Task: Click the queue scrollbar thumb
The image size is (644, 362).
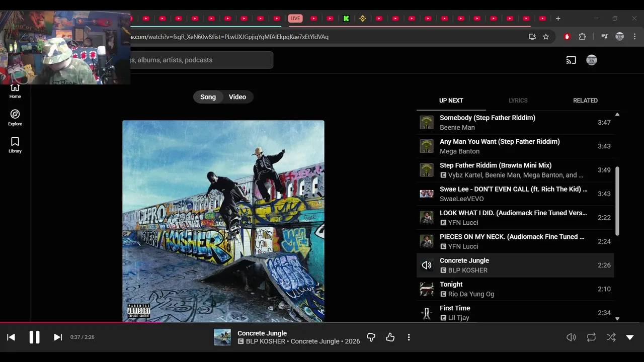Action: click(617, 201)
